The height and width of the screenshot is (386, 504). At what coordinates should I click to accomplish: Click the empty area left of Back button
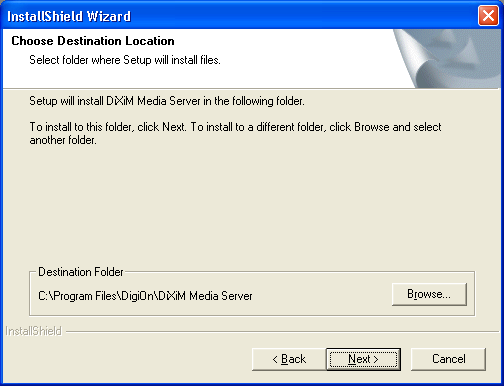127,359
